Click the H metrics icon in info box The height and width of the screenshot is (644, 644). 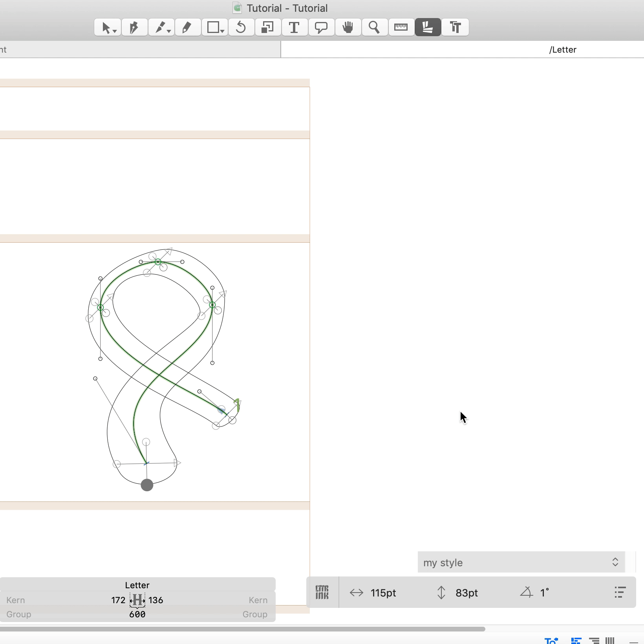137,600
